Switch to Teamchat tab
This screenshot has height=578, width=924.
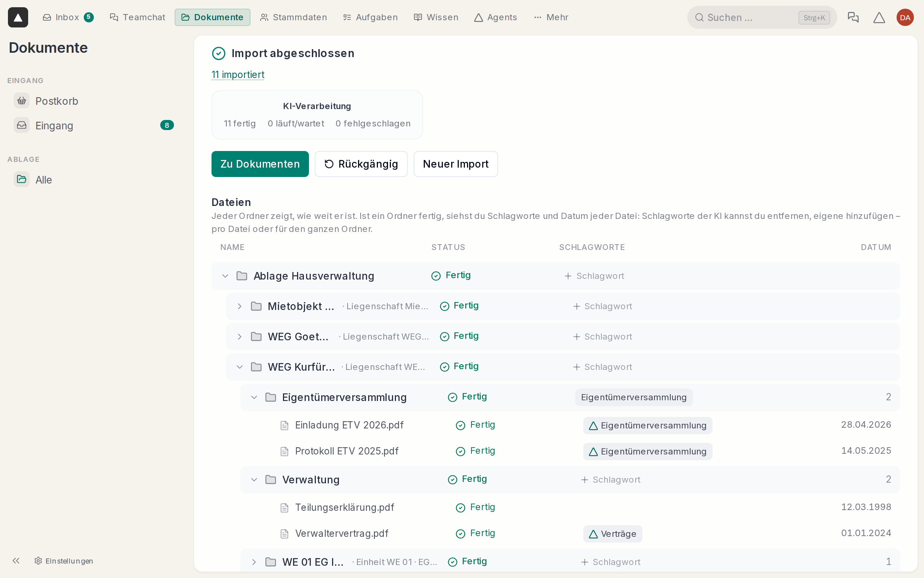[138, 17]
